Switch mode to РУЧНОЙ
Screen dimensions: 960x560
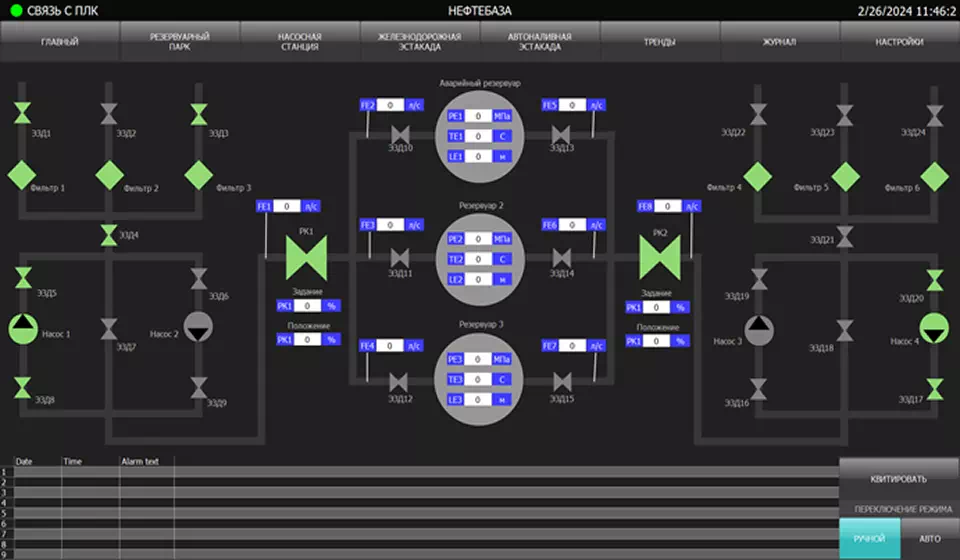pos(869,538)
